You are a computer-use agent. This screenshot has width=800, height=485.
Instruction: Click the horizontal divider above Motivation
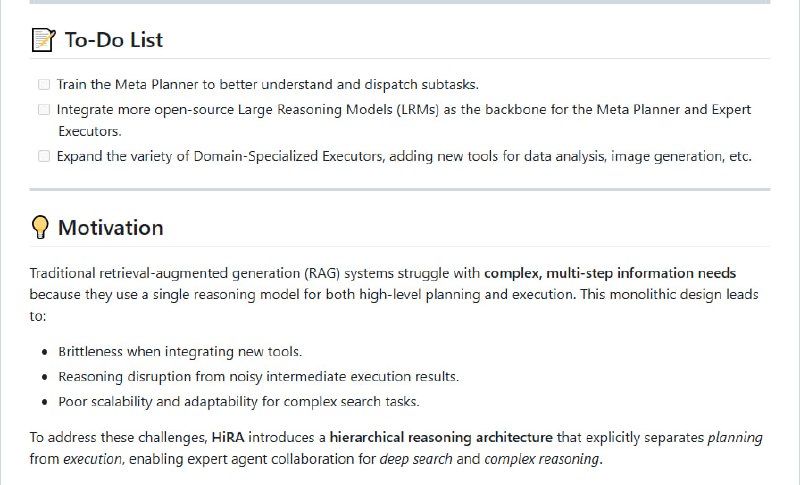(400, 189)
